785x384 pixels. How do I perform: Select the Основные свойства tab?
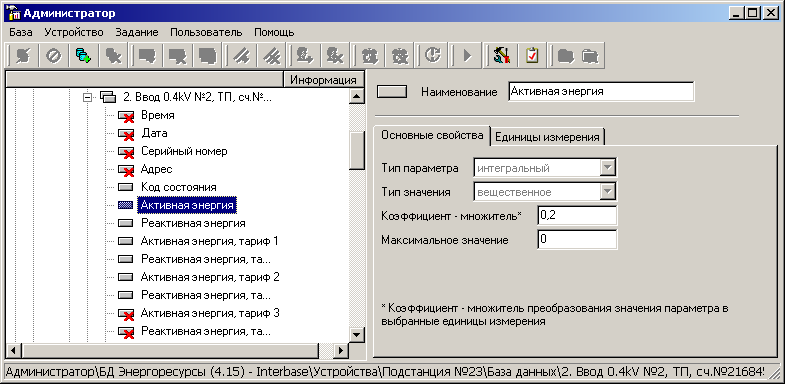(x=432, y=135)
